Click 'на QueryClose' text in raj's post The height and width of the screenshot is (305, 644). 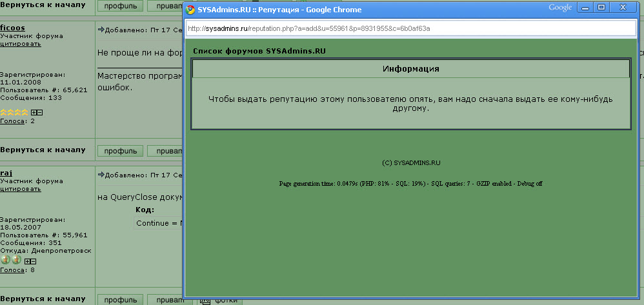(139, 197)
